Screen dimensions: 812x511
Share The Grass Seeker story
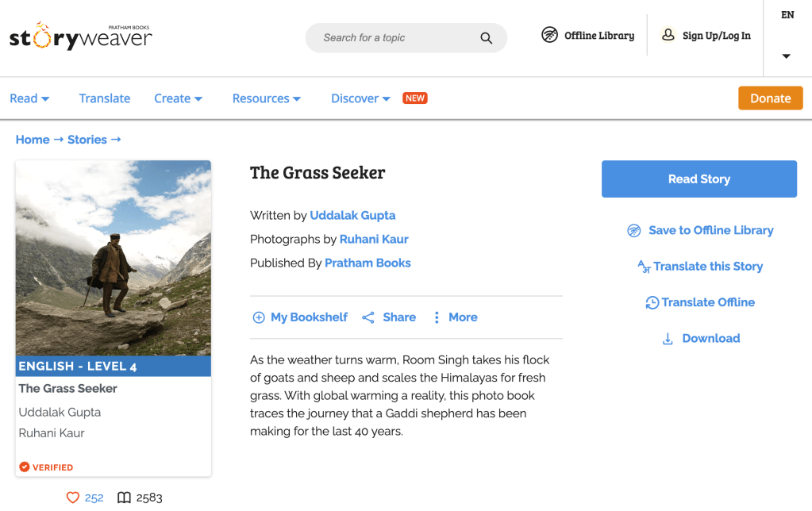(x=389, y=317)
